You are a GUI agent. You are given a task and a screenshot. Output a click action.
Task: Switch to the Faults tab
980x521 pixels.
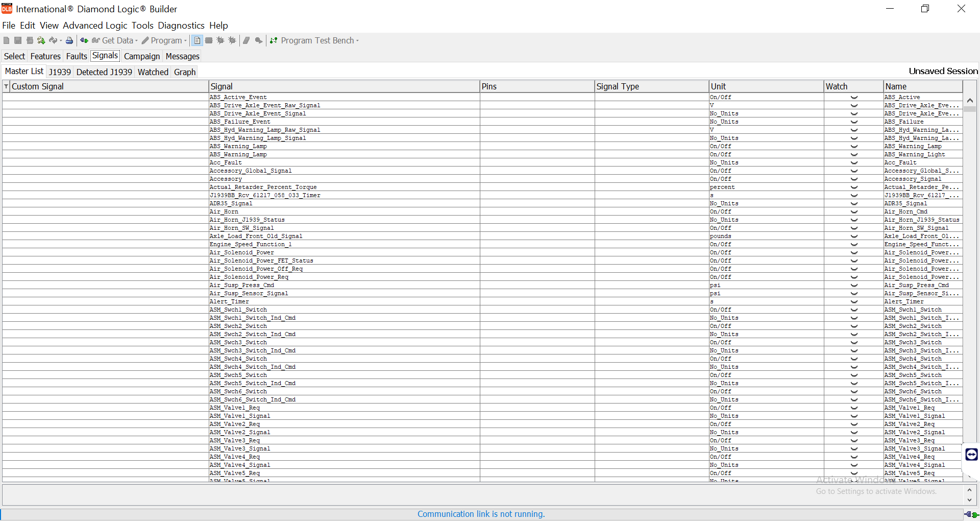[x=77, y=56]
